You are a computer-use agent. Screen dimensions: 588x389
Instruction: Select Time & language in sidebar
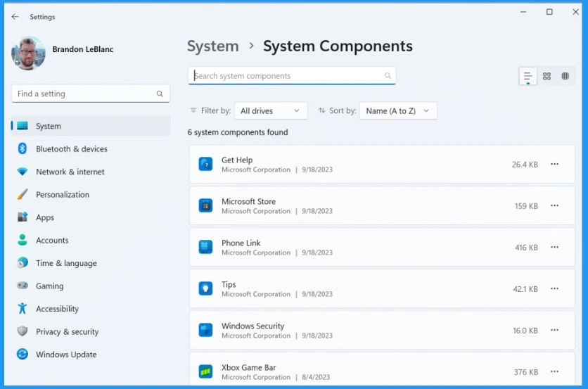pyautogui.click(x=90, y=263)
